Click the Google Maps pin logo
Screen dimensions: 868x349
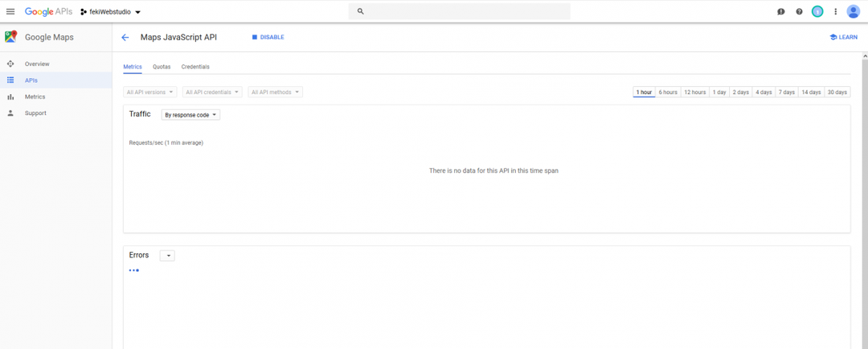click(x=10, y=37)
